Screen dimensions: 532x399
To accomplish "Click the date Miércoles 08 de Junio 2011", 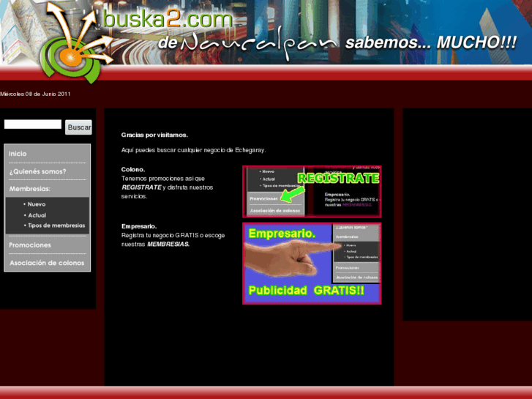I will tap(35, 94).
